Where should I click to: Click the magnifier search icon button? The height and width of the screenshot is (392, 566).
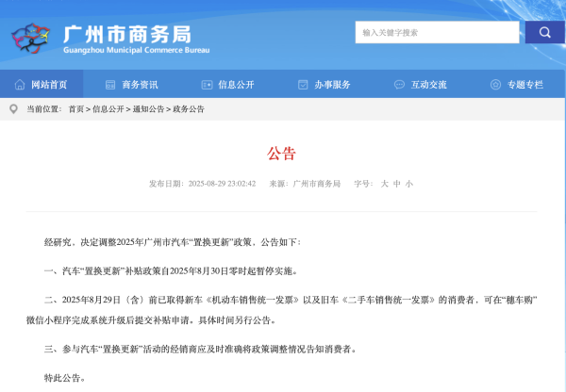[x=545, y=32]
